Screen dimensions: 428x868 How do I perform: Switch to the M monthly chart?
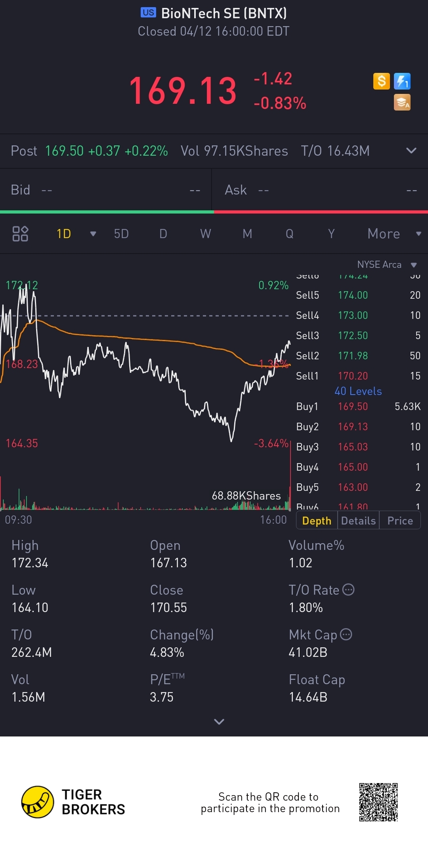(247, 234)
